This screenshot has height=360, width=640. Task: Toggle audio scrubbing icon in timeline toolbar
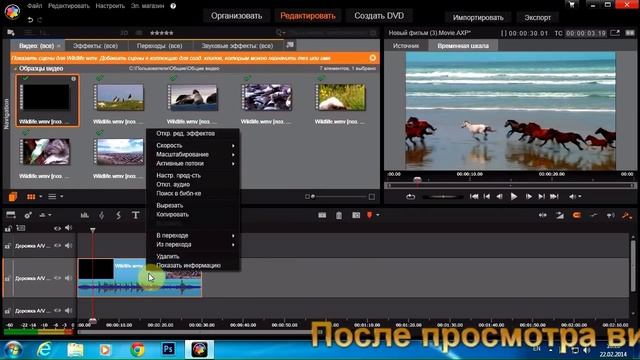coord(611,215)
